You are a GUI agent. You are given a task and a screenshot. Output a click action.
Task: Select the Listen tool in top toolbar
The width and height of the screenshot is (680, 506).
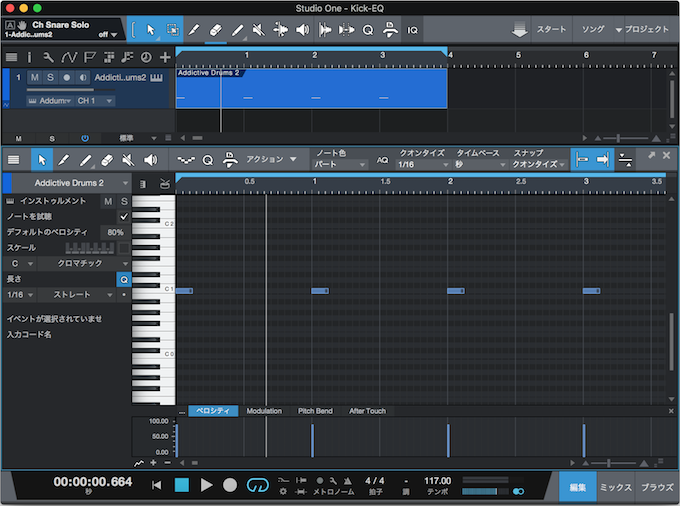click(x=302, y=30)
